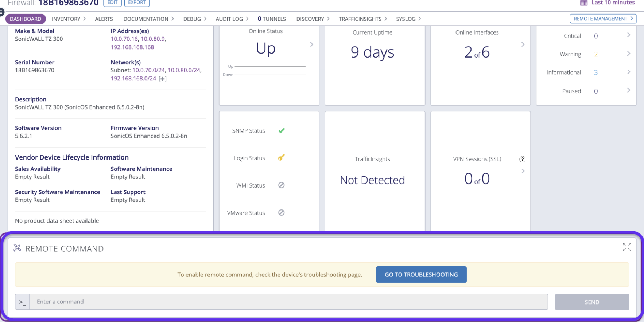This screenshot has height=322, width=644.
Task: Click the Paused alert count 0
Action: point(596,91)
